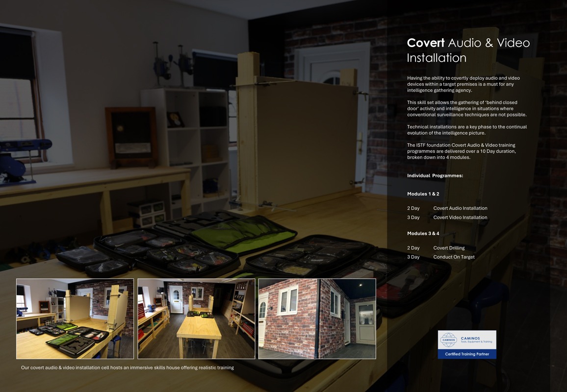The height and width of the screenshot is (392, 567).
Task: Click the Certified Training Partner banner
Action: 467,354
